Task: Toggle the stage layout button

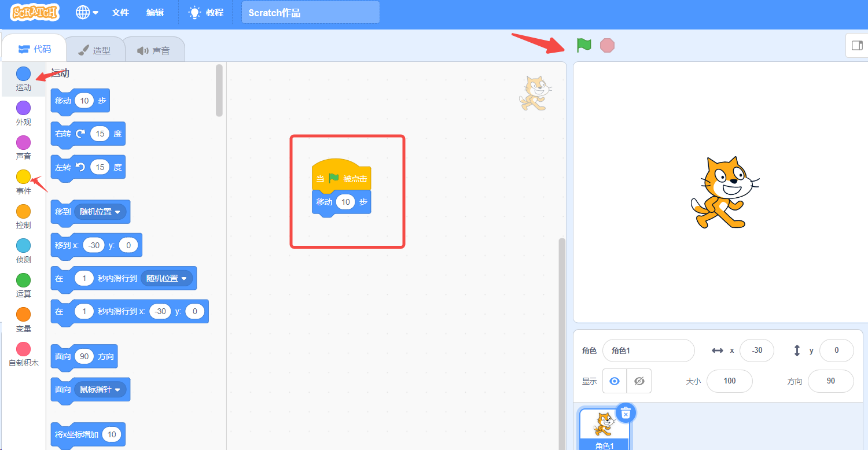Action: click(x=856, y=46)
